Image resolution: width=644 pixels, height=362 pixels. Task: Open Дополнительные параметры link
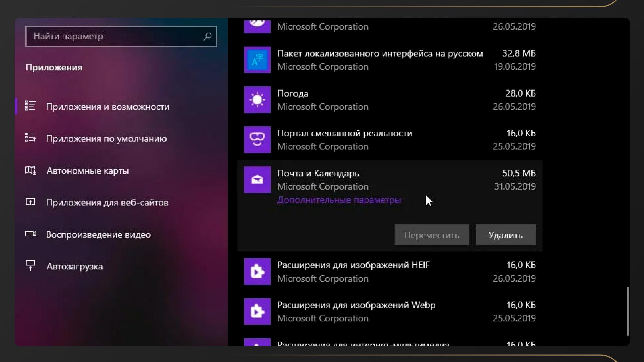tap(339, 200)
